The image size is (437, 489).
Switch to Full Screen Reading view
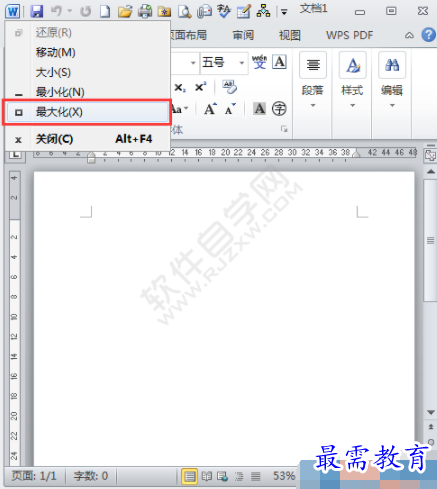tap(207, 476)
